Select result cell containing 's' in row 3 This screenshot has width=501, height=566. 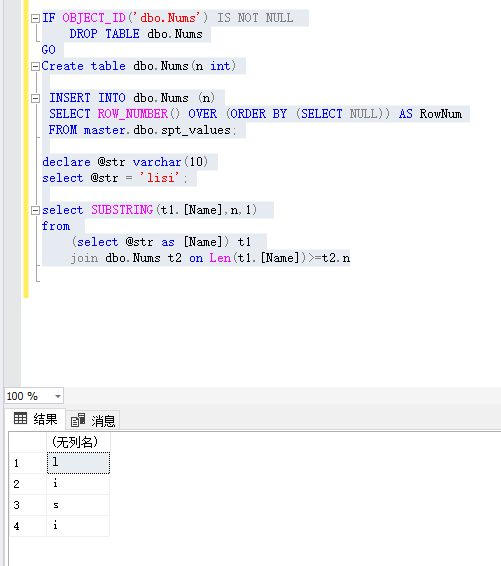coord(78,505)
